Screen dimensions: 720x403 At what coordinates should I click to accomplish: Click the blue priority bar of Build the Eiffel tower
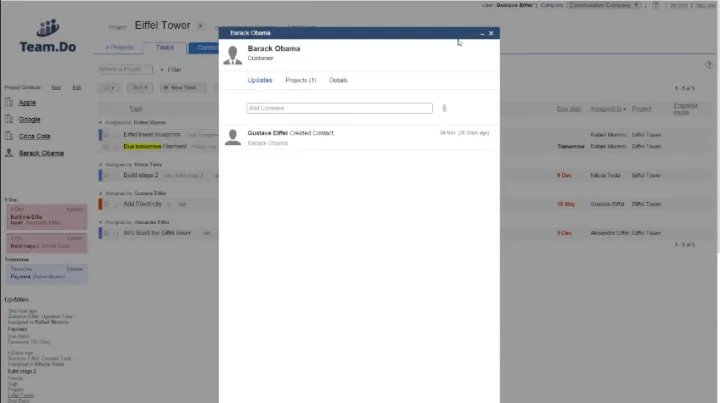(100, 233)
